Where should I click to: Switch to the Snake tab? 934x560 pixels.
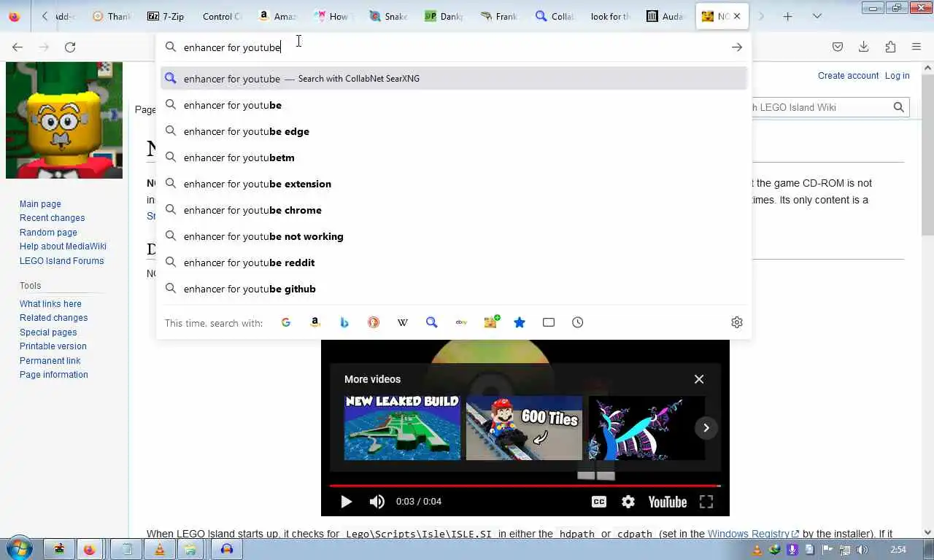pyautogui.click(x=388, y=16)
